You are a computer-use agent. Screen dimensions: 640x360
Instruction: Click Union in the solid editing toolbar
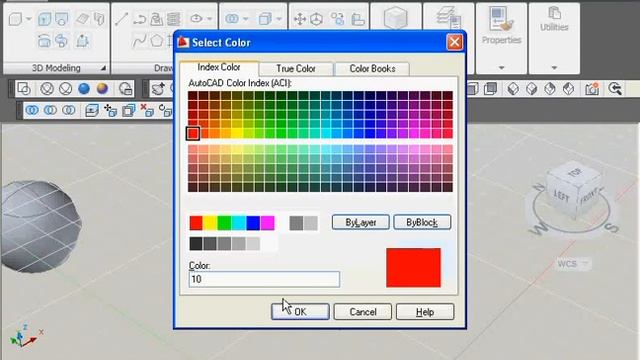pyautogui.click(x=32, y=110)
